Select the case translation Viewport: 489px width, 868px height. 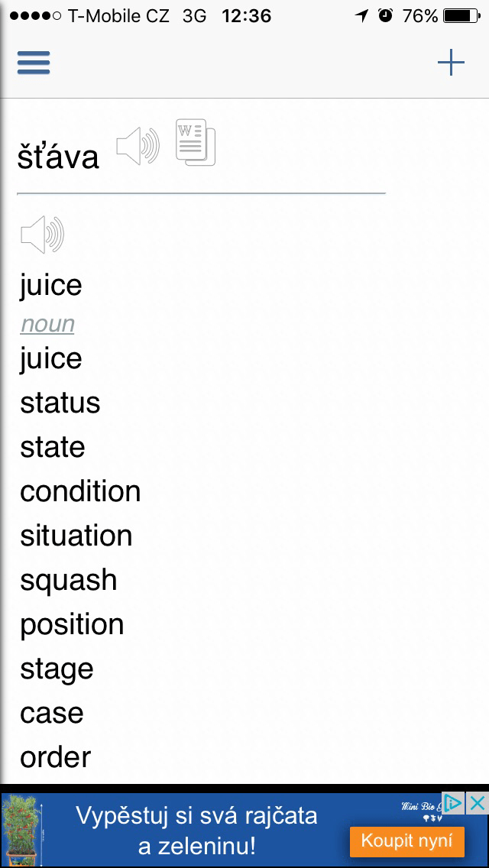pyautogui.click(x=52, y=713)
